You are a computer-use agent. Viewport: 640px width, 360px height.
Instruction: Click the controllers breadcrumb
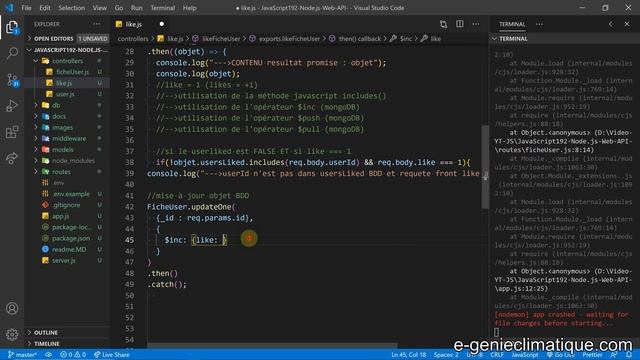[133, 39]
